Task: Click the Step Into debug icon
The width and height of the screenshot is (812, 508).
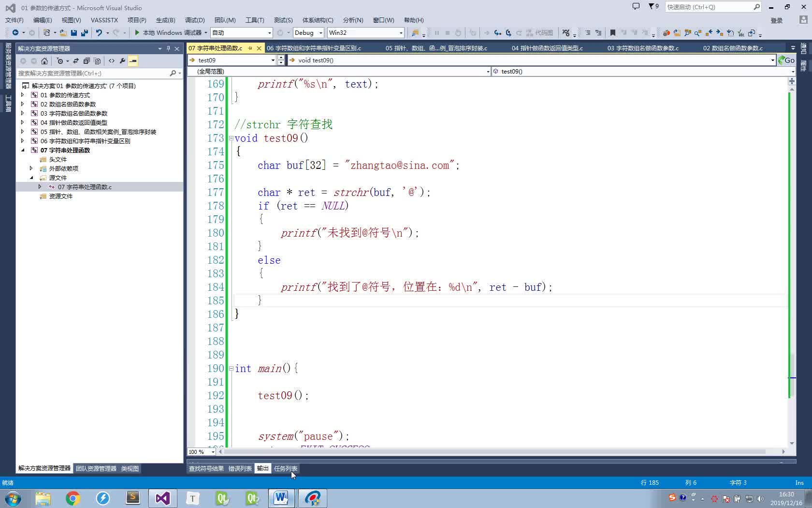Action: [497, 32]
